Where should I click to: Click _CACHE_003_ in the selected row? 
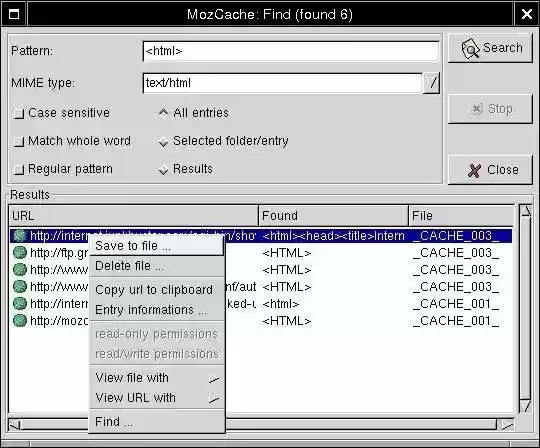(x=456, y=236)
